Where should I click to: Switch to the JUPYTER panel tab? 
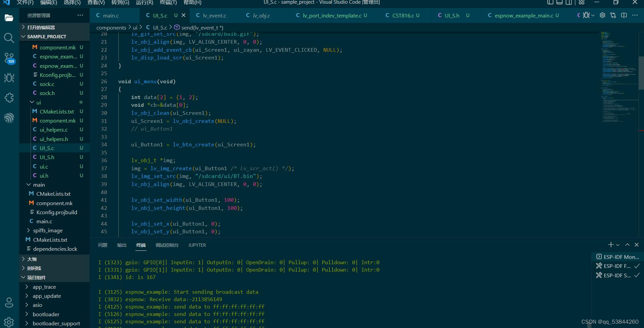pyautogui.click(x=197, y=245)
